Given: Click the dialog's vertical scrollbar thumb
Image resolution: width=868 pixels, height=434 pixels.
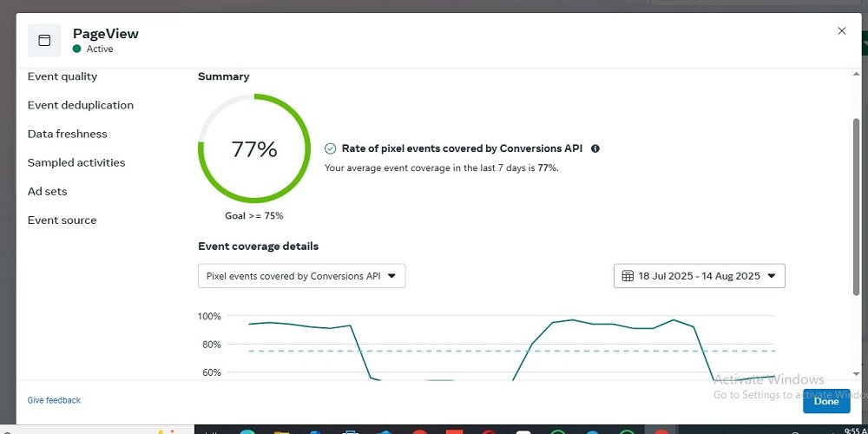Looking at the screenshot, I should coord(856,208).
